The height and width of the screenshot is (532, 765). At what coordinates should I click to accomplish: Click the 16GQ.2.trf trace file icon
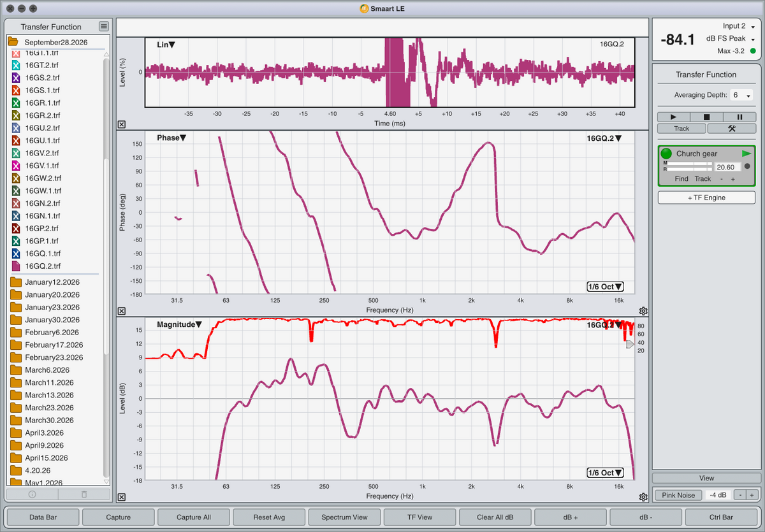(x=17, y=266)
